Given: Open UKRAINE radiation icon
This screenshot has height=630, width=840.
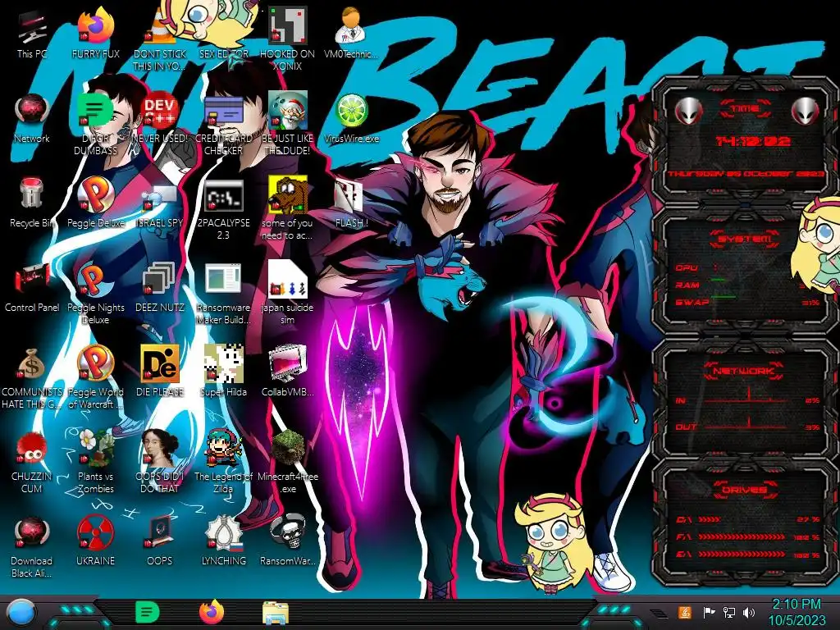Looking at the screenshot, I should pos(96,541).
